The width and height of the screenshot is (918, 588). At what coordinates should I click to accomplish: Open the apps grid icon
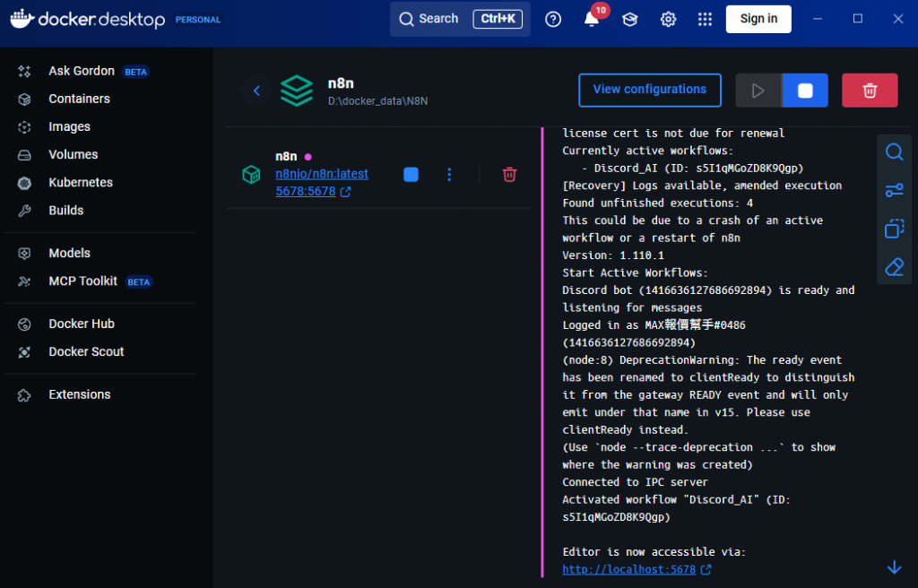(x=705, y=20)
